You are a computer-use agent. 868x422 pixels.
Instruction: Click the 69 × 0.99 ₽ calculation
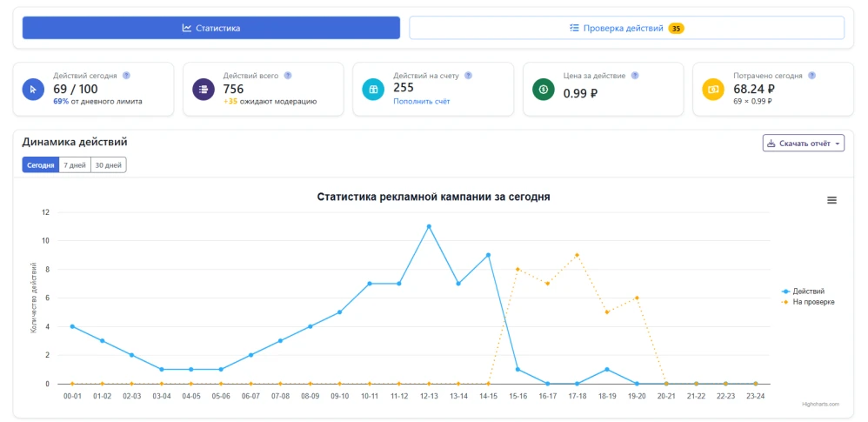pyautogui.click(x=752, y=101)
